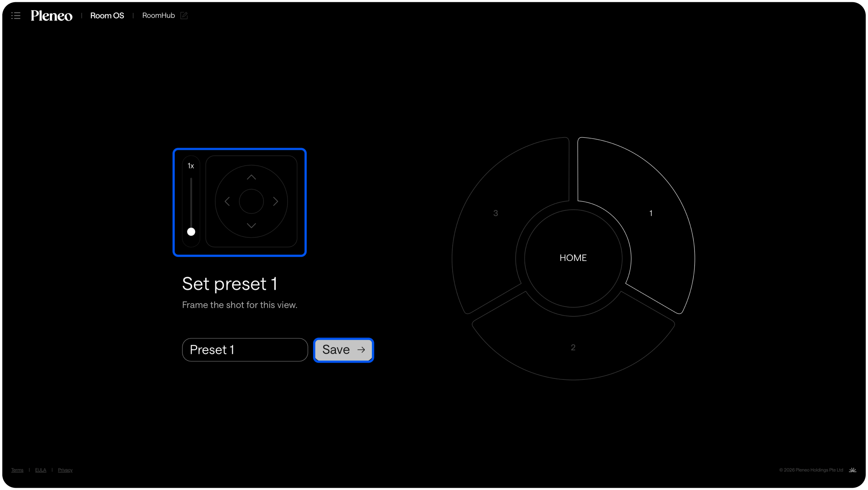Open the RoomHub label in header
The height and width of the screenshot is (490, 868).
158,16
